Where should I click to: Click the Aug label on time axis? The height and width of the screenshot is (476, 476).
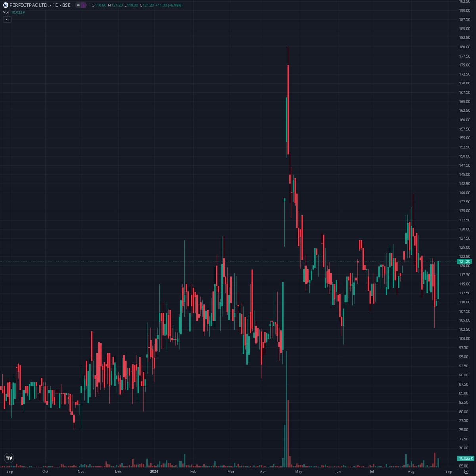coord(411,472)
